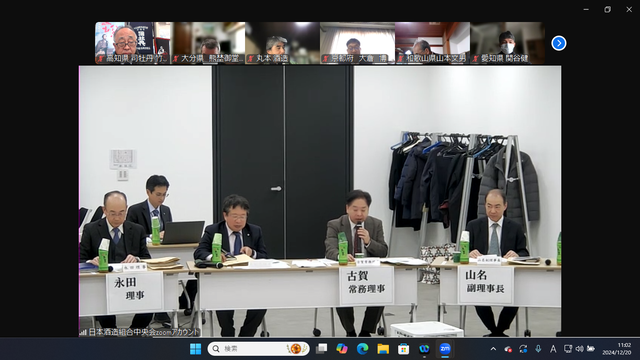The image size is (640, 360).
Task: Open Microsoft Store from the taskbar
Action: click(x=404, y=349)
